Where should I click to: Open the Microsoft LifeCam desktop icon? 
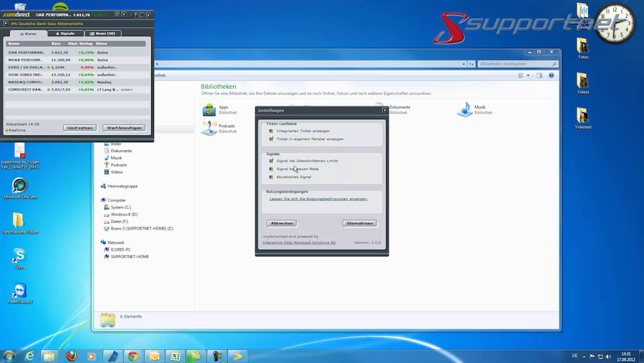(x=19, y=186)
